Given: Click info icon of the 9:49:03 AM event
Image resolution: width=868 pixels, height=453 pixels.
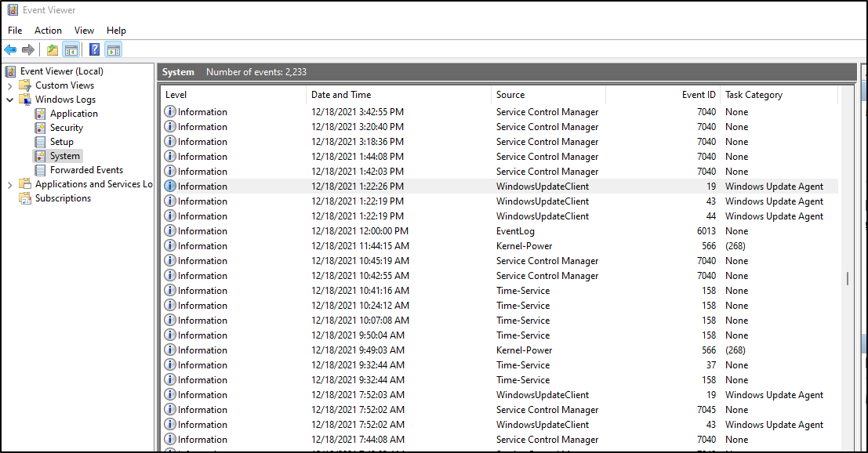Looking at the screenshot, I should (170, 350).
